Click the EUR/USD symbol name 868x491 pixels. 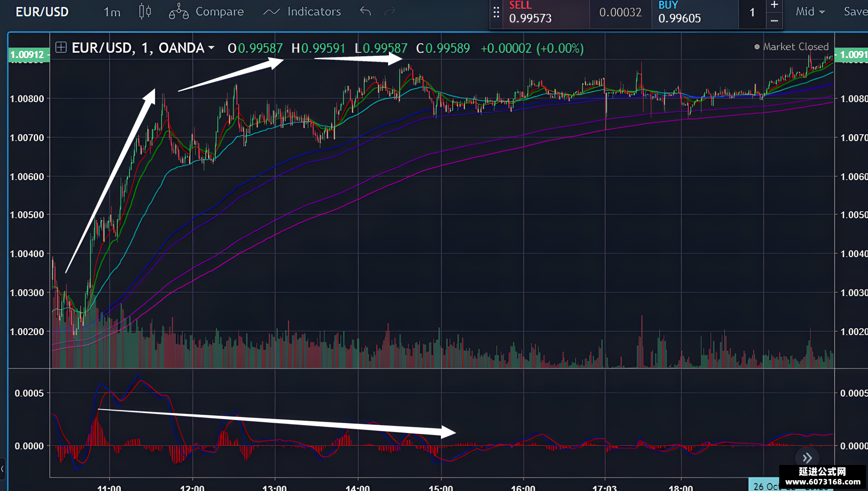coord(42,12)
